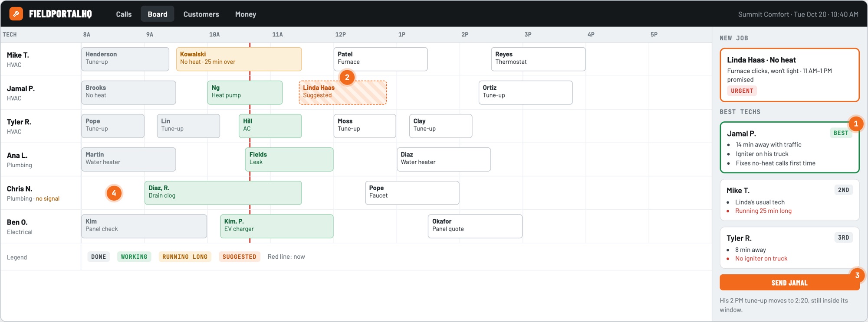Viewport: 868px width, 322px height.
Task: Click the Okafor Panel quote job block
Action: tap(475, 226)
